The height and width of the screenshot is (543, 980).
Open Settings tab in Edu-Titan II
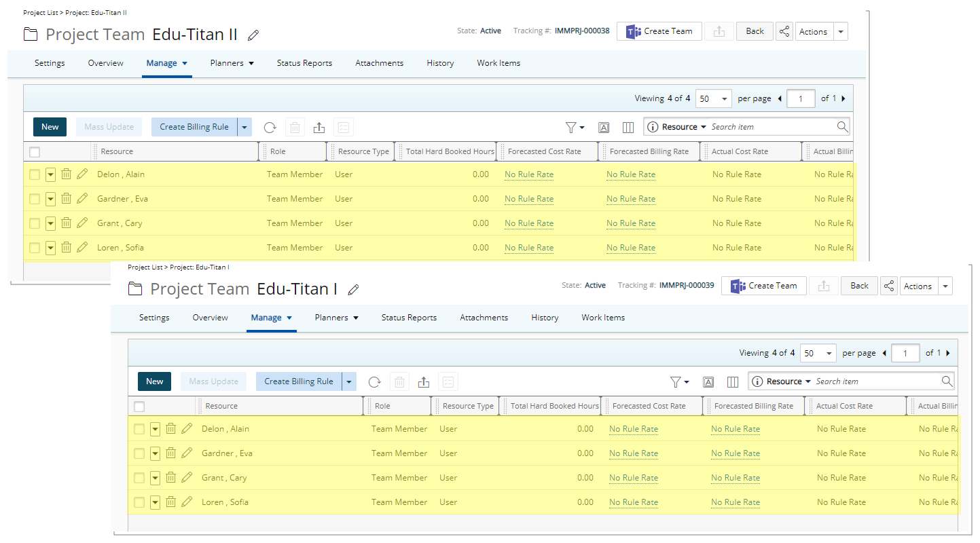[50, 63]
